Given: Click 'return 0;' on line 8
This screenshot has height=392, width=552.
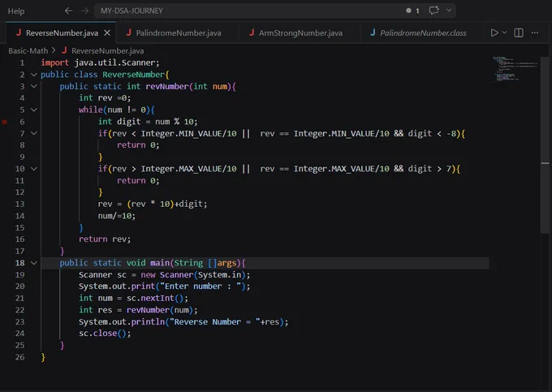Looking at the screenshot, I should click(x=138, y=145).
